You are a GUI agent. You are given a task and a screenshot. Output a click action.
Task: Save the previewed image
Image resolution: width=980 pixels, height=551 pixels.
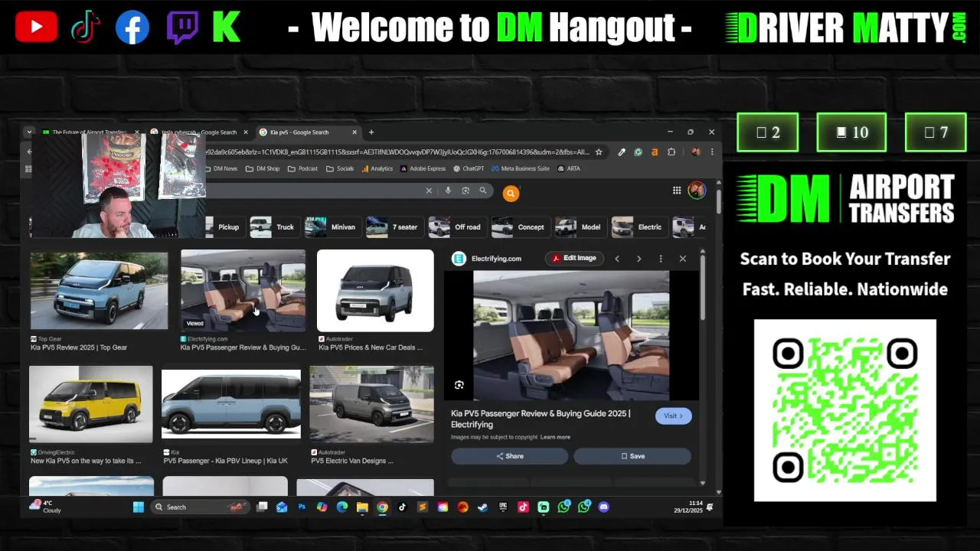point(632,456)
